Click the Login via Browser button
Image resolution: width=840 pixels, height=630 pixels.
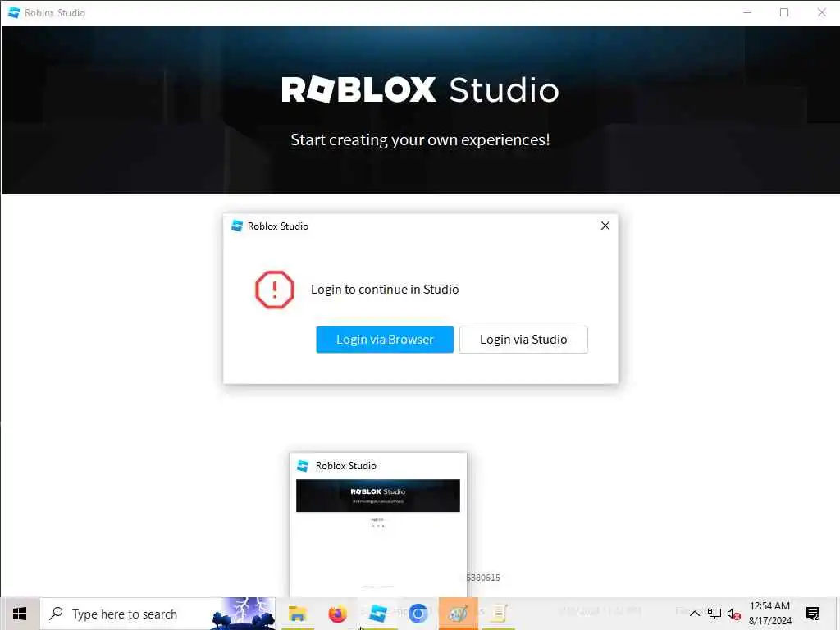click(385, 339)
